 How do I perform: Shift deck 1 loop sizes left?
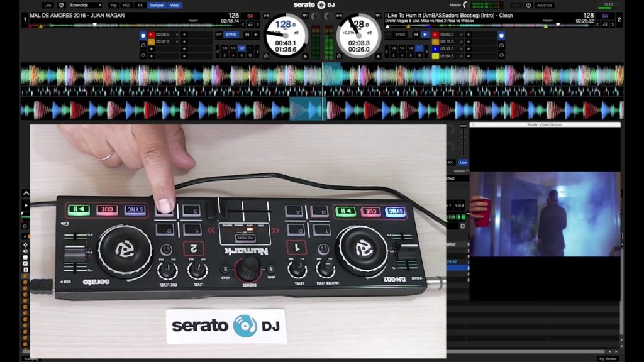[218, 52]
